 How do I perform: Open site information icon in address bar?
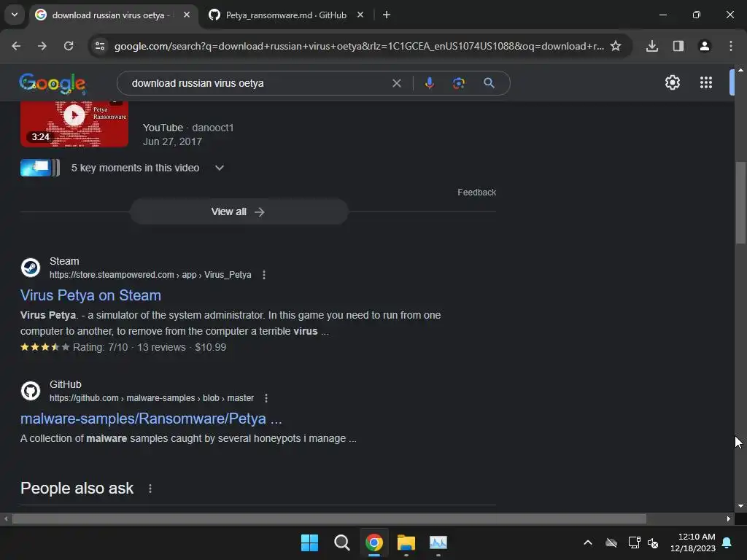100,46
